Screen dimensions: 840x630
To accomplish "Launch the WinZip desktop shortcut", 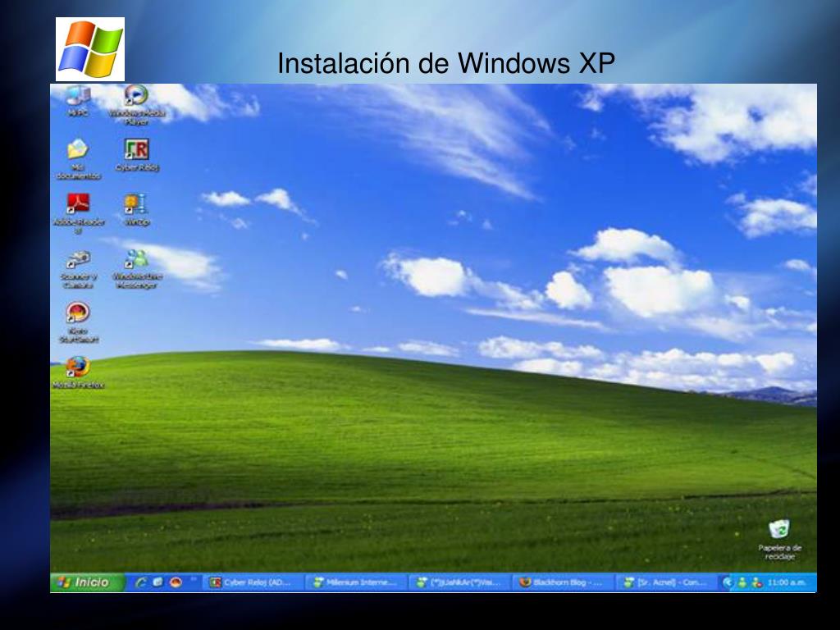I will click(136, 209).
